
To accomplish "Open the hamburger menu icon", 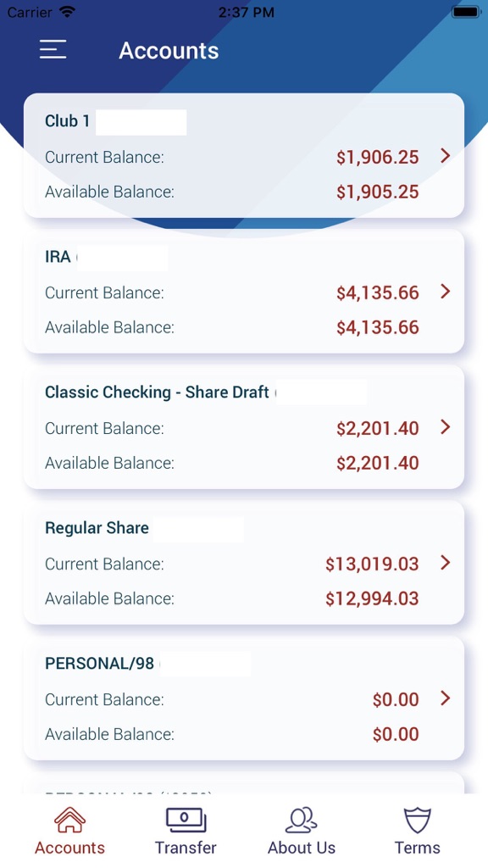I will 53,49.
